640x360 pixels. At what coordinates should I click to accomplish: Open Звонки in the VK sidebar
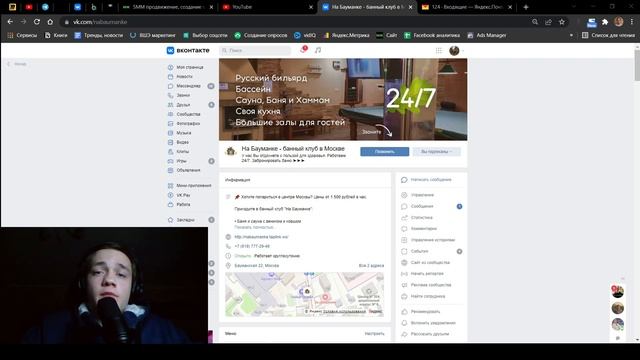point(179,95)
